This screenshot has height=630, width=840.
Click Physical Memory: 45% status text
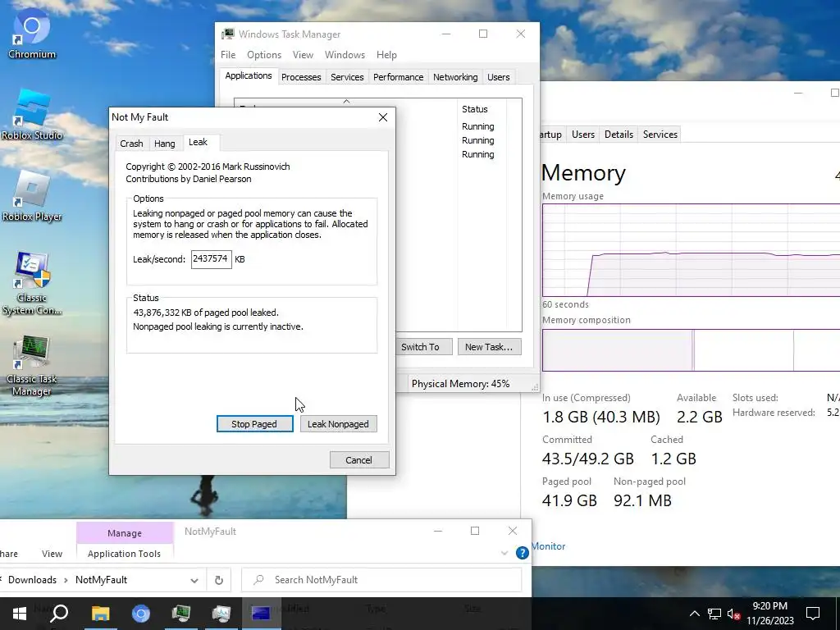460,384
